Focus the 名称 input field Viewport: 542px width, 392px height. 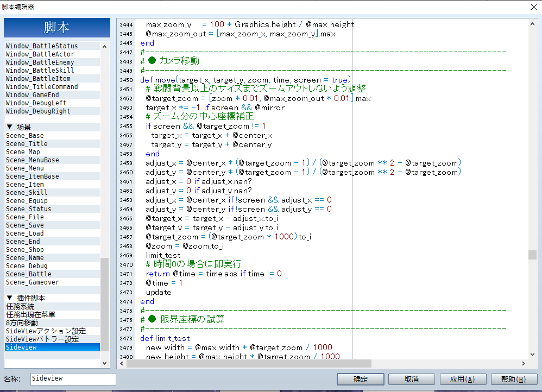point(73,379)
